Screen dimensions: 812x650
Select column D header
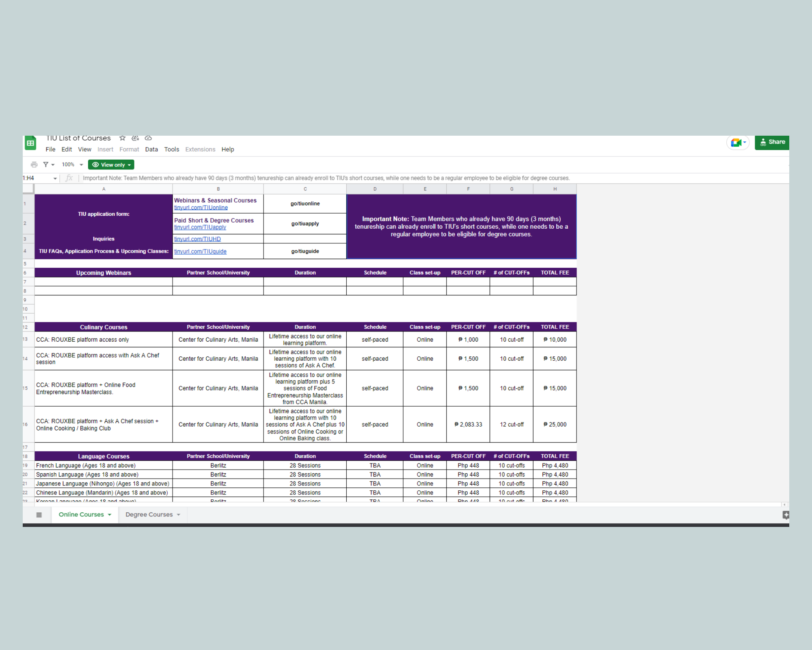375,189
